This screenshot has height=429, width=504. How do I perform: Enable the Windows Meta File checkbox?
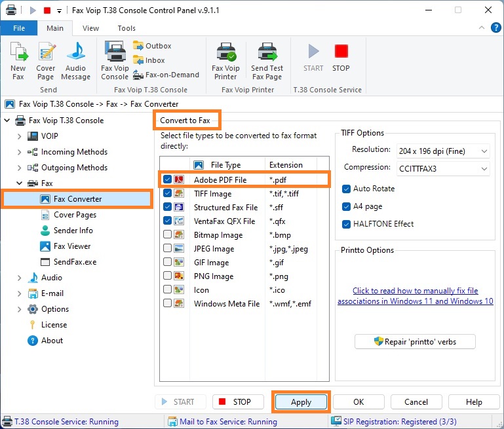pyautogui.click(x=168, y=303)
